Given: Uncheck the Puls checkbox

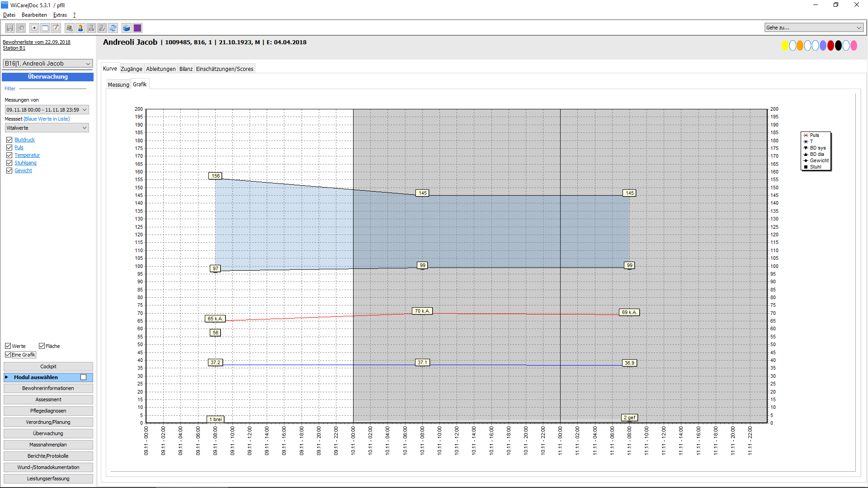Looking at the screenshot, I should pyautogui.click(x=9, y=148).
